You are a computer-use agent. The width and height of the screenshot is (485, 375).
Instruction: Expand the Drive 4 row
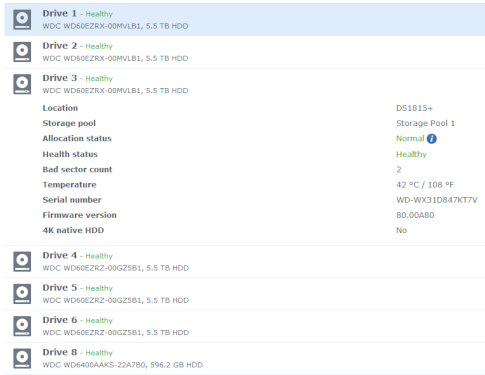[244, 262]
